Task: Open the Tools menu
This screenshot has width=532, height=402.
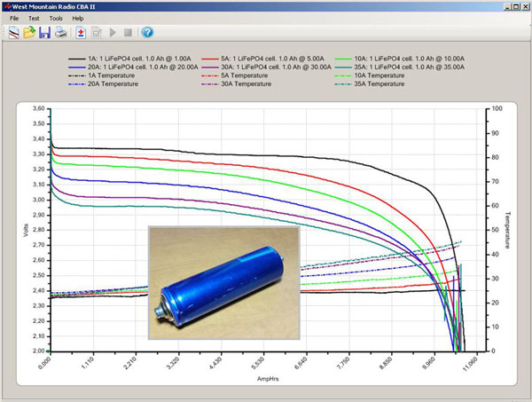Action: [56, 18]
